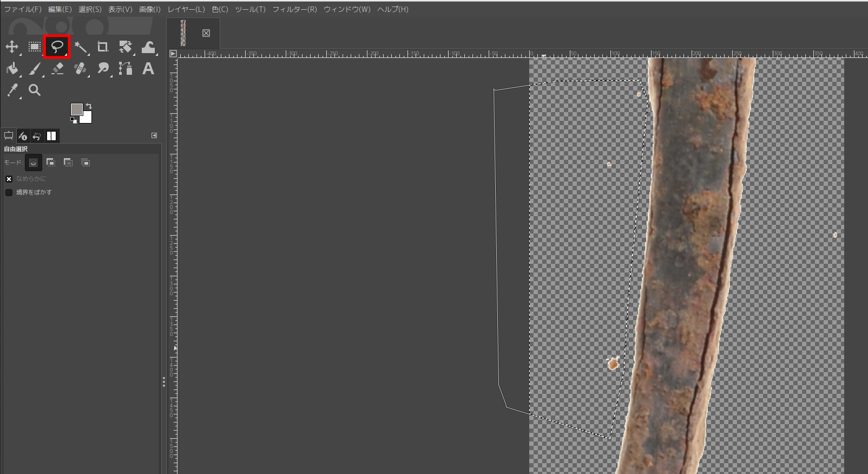Image resolution: width=868 pixels, height=474 pixels.
Task: Switch to the Undo History dock tab
Action: click(x=37, y=135)
